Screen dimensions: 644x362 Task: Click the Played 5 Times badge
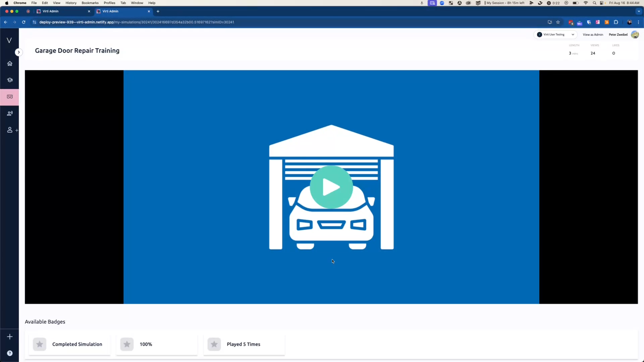(x=244, y=344)
